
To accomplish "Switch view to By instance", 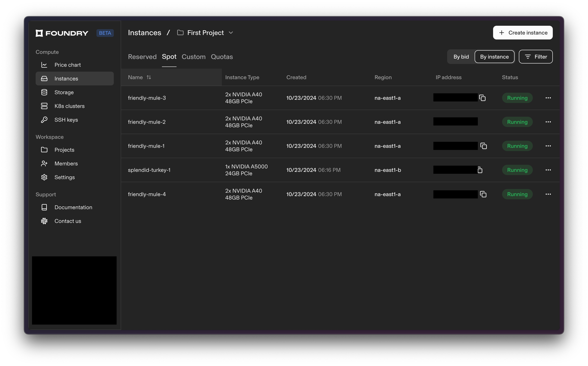I will coord(494,57).
